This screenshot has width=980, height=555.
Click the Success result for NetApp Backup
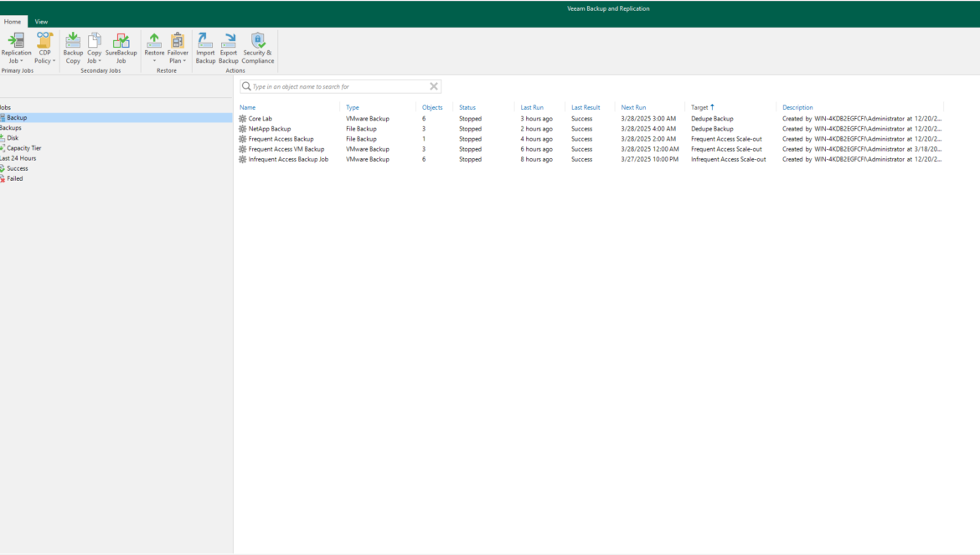581,129
